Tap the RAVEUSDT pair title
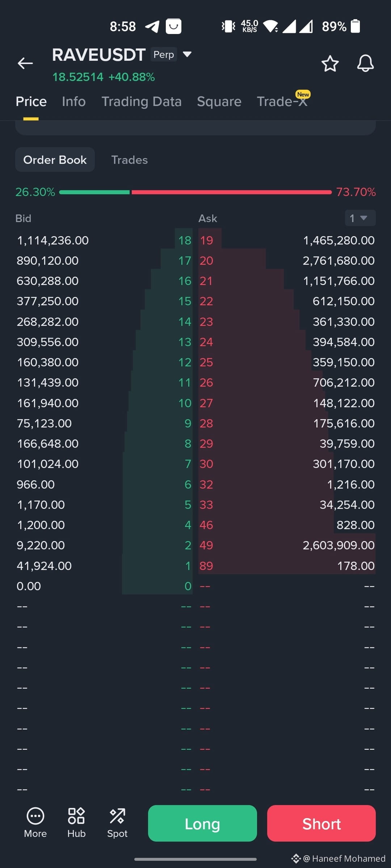Image resolution: width=391 pixels, height=868 pixels. tap(99, 55)
